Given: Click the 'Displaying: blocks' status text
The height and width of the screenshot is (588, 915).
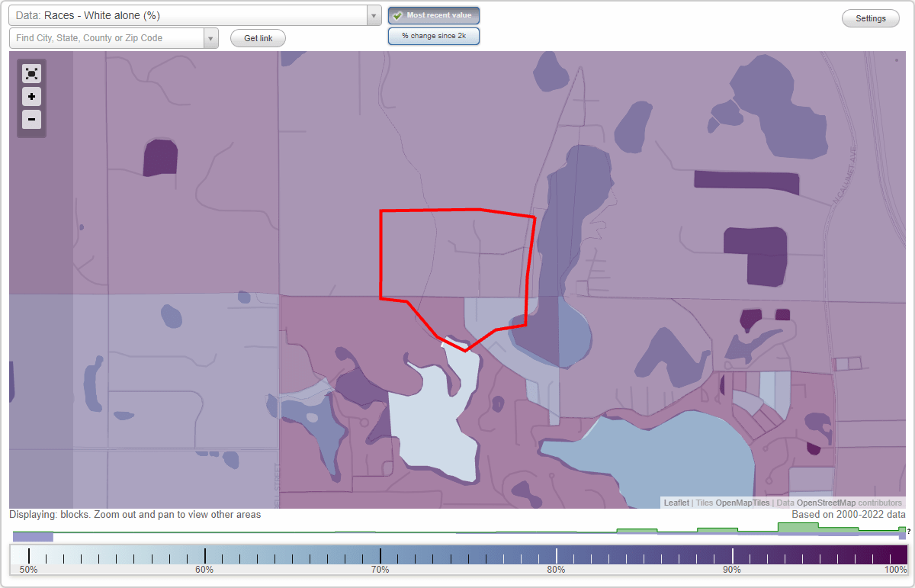Looking at the screenshot, I should tap(135, 515).
